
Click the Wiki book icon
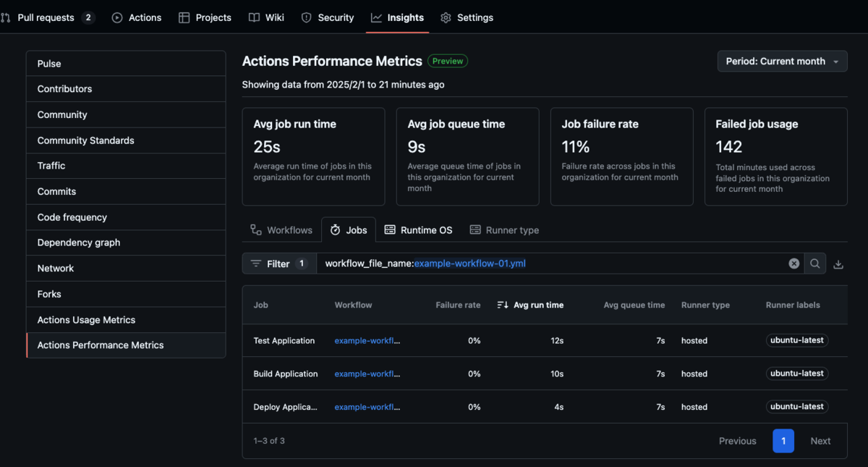(254, 17)
